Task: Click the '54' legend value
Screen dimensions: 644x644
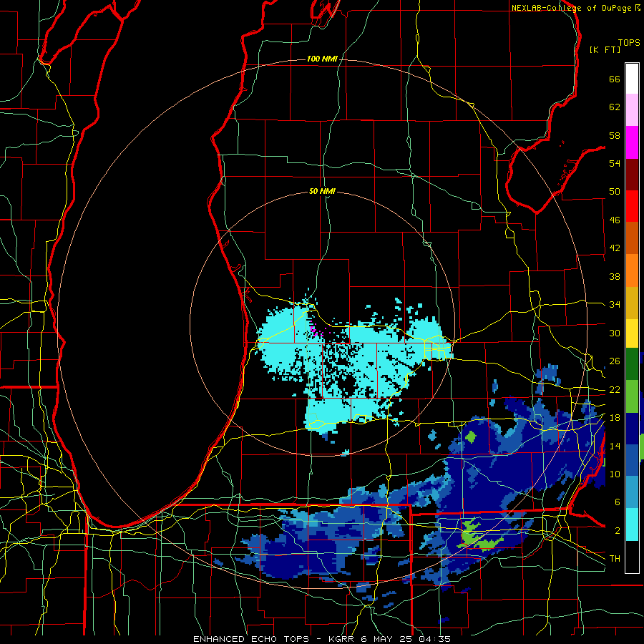Action: (x=615, y=163)
